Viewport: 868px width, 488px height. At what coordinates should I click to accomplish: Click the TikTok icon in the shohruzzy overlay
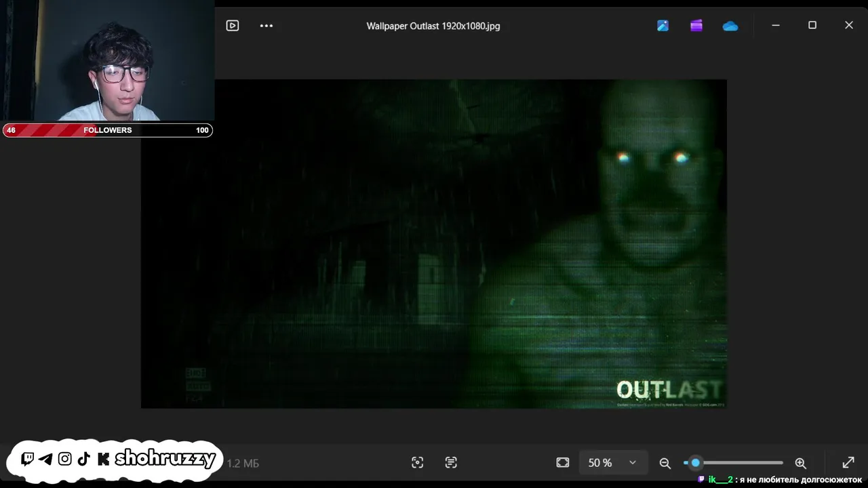(x=83, y=459)
